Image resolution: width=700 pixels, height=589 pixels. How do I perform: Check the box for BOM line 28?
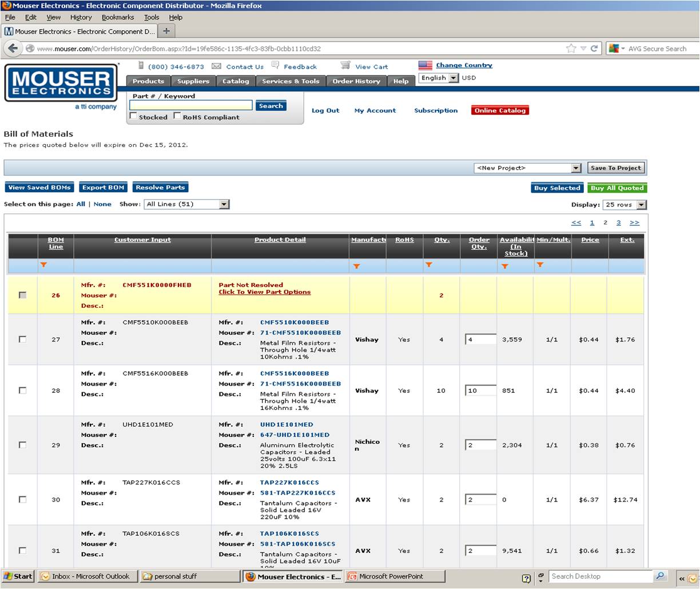click(x=22, y=390)
